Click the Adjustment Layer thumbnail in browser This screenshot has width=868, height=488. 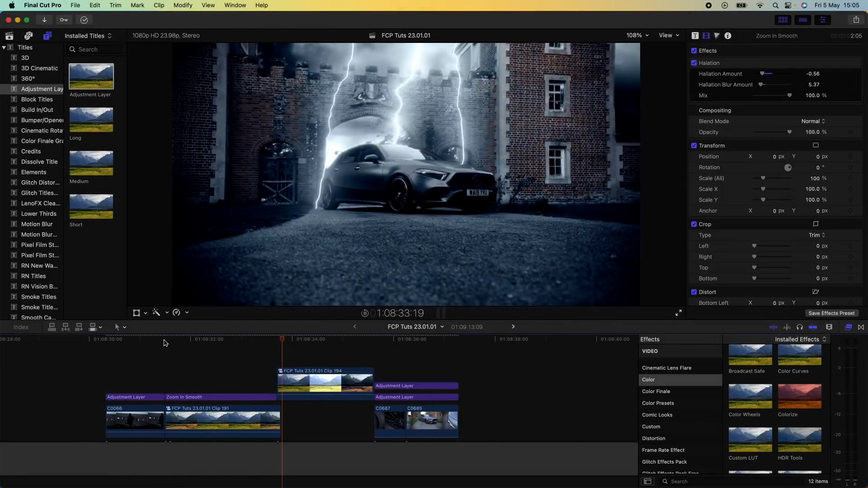coord(91,76)
